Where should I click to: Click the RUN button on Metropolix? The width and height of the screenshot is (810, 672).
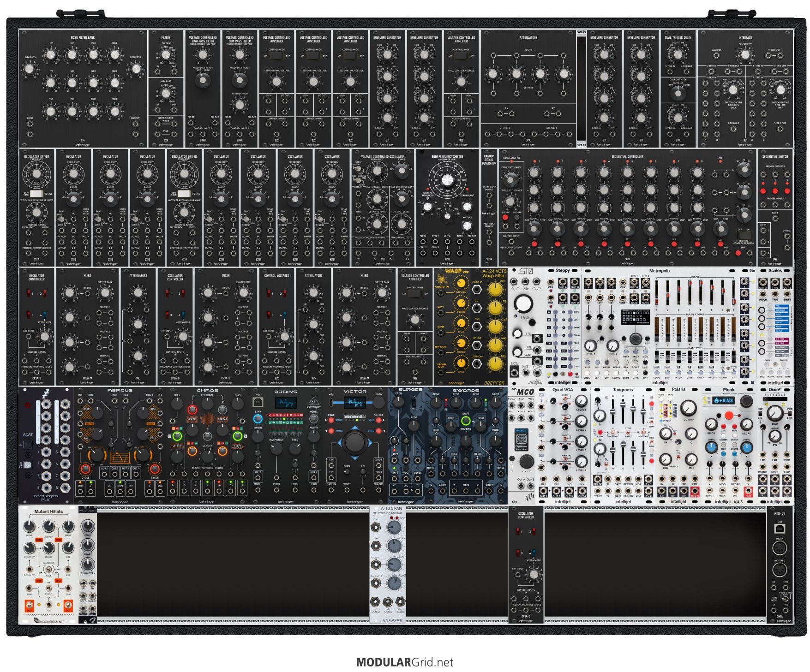click(x=588, y=363)
